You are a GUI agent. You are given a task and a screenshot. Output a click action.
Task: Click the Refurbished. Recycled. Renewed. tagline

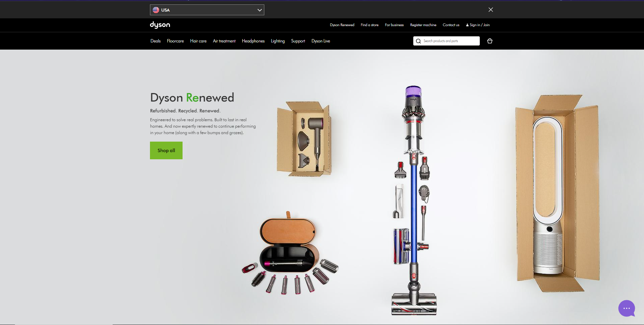pos(185,111)
